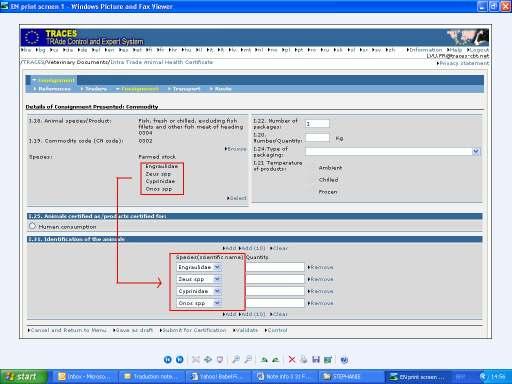
Task: Click the Number of packages field
Action: 317,124
